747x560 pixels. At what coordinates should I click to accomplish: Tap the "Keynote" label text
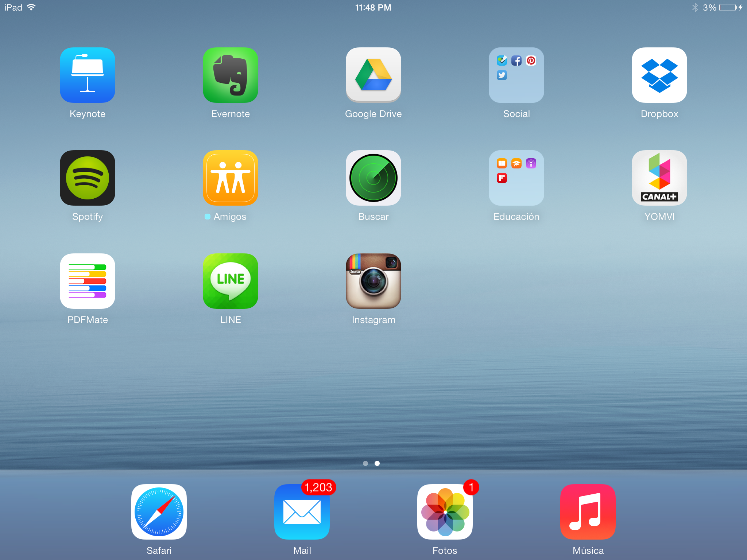tap(88, 114)
